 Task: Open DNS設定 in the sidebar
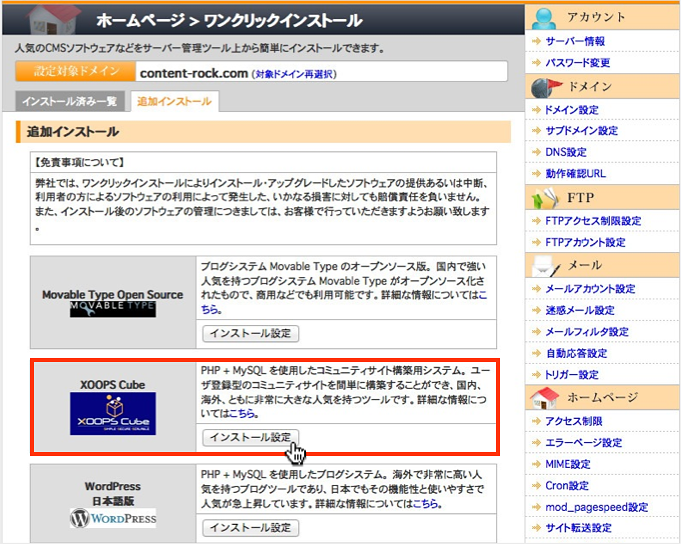(566, 152)
